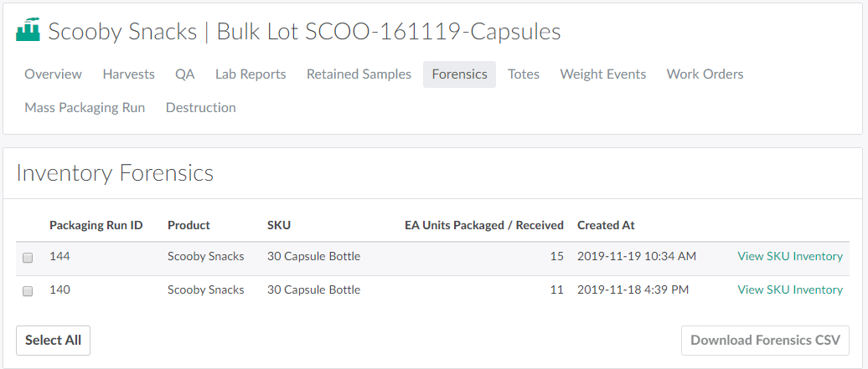Open the Lab Reports tab
The width and height of the screenshot is (868, 369).
point(251,74)
